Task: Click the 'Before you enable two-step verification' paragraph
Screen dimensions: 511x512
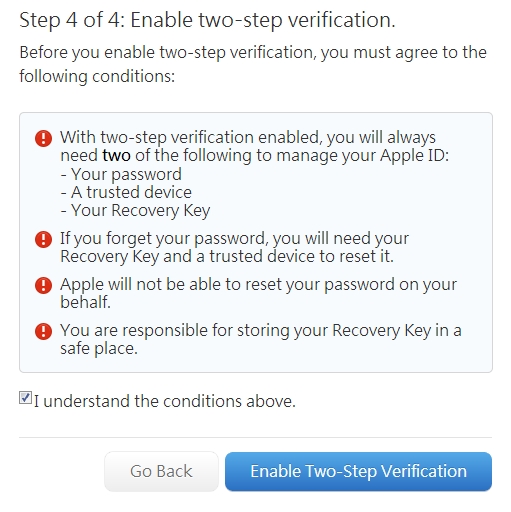Action: (253, 64)
